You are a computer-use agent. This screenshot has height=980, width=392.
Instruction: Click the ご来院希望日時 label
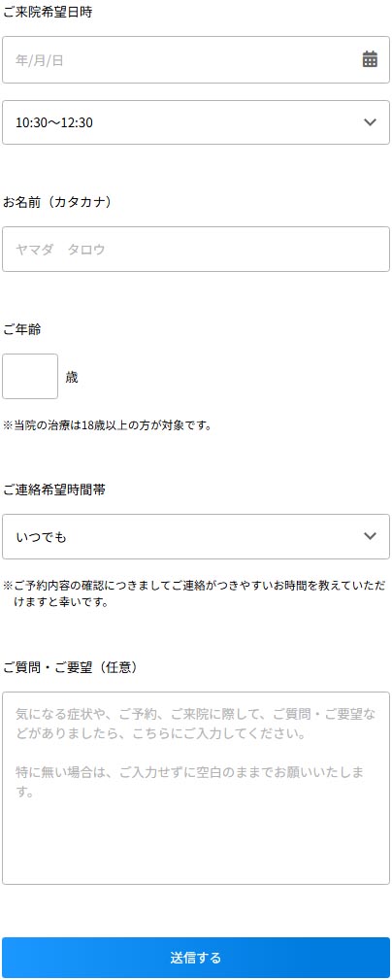coord(48,12)
